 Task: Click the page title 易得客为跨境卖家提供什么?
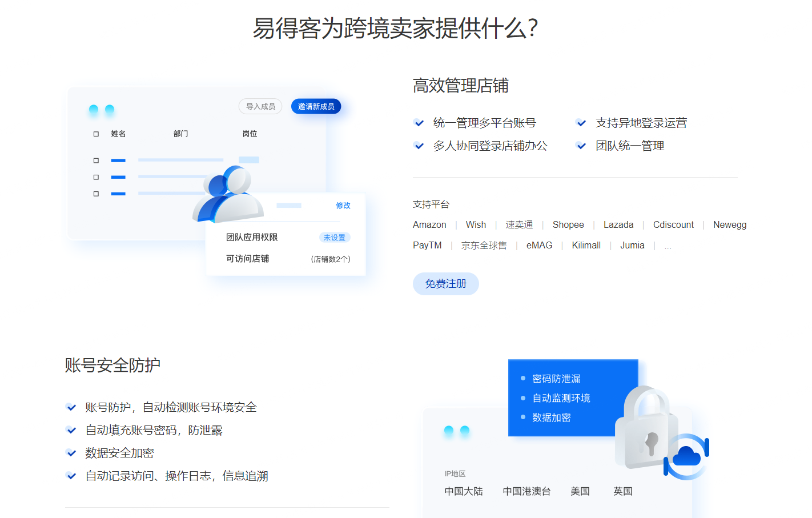(x=395, y=28)
